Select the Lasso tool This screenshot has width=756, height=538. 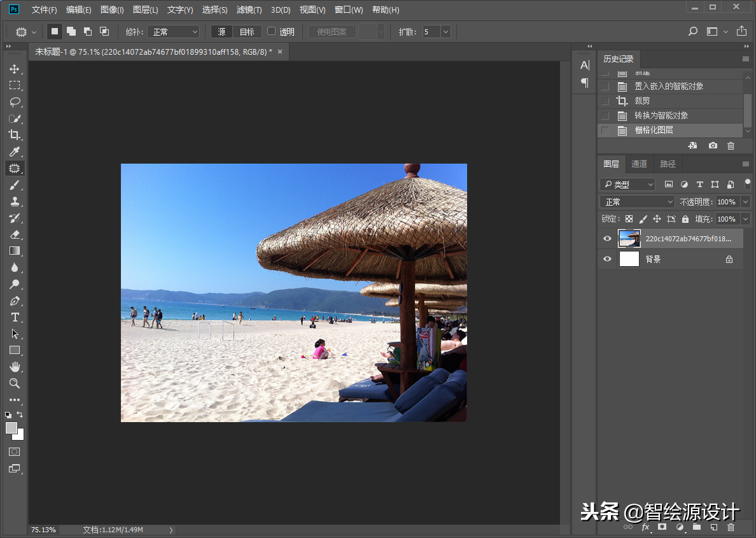(x=14, y=102)
